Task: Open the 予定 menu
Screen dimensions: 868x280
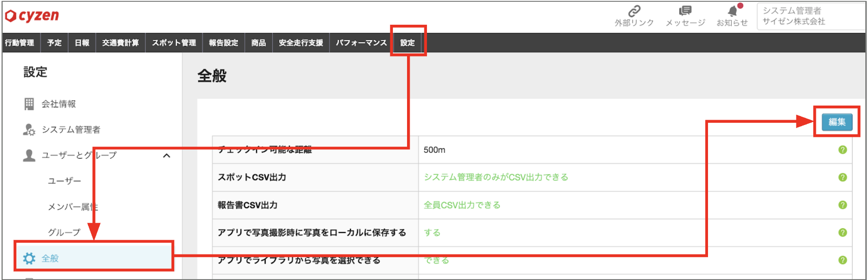Action: pyautogui.click(x=54, y=43)
